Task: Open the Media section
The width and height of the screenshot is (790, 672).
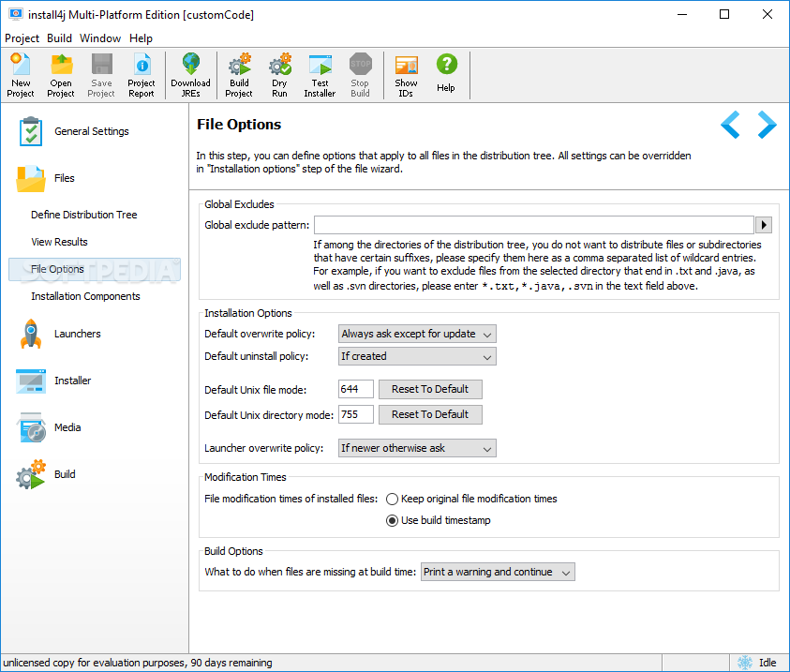Action: (x=49, y=427)
